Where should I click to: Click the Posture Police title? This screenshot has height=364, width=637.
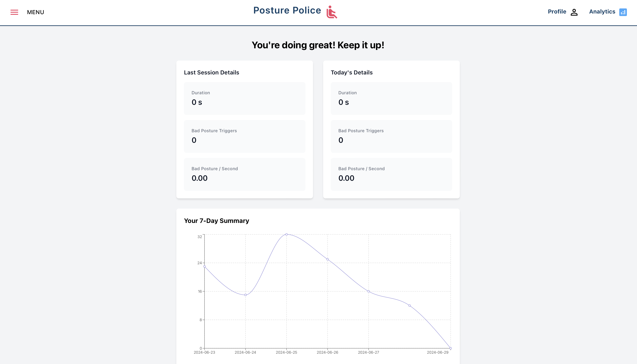pos(287,11)
